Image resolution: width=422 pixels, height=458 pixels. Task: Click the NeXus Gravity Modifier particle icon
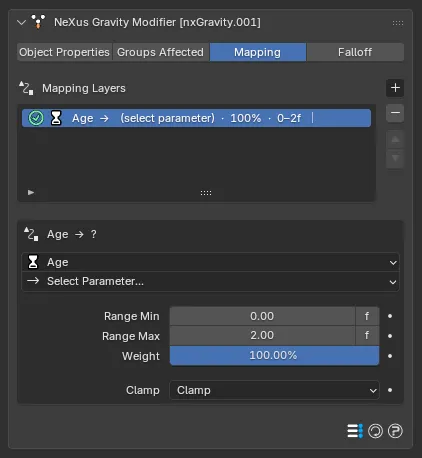[x=38, y=22]
